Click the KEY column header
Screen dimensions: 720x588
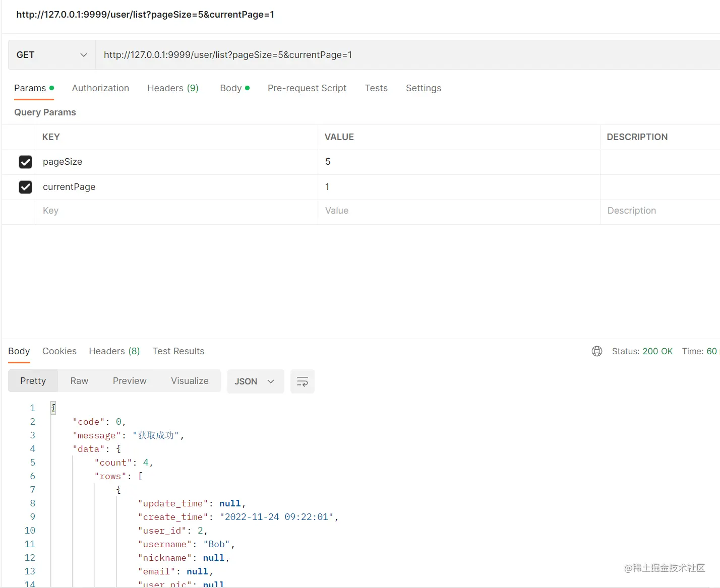coord(51,137)
